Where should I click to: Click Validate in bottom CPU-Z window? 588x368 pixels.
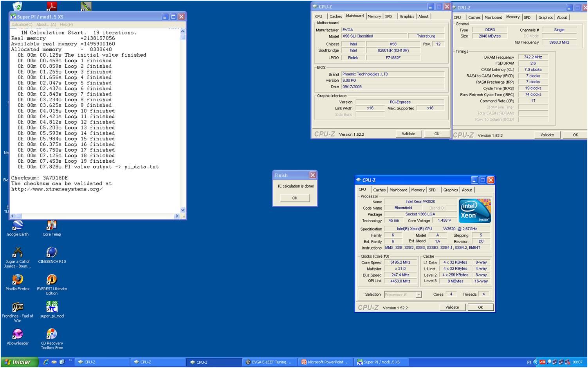pos(452,307)
